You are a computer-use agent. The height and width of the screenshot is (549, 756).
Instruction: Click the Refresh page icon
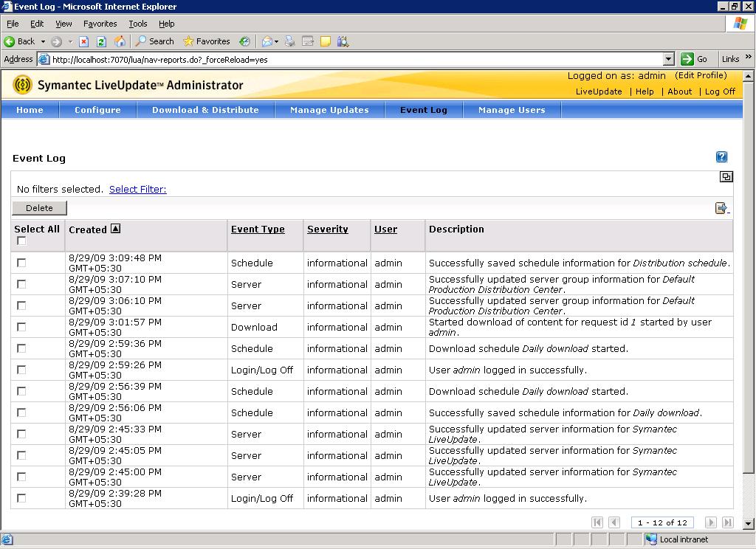point(101,41)
